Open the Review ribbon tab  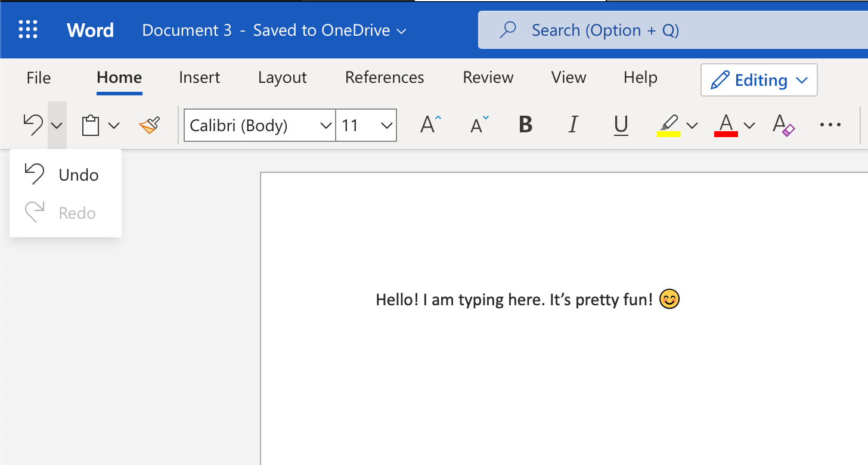pos(488,77)
